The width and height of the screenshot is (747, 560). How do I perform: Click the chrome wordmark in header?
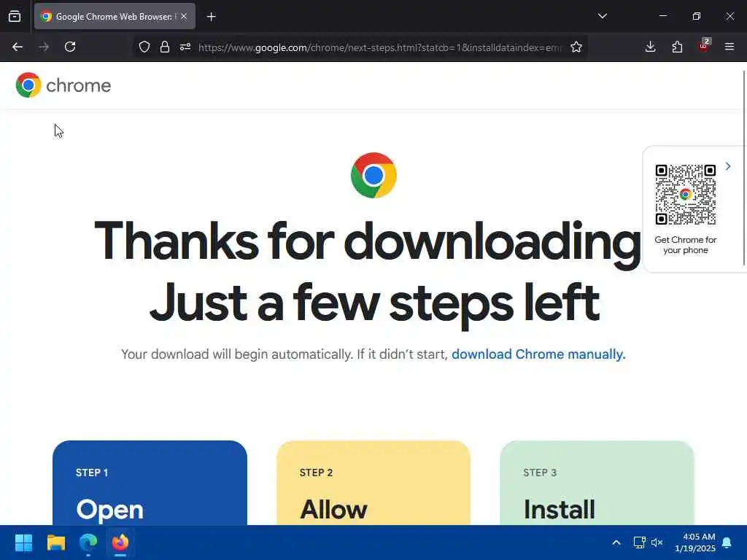coord(79,86)
